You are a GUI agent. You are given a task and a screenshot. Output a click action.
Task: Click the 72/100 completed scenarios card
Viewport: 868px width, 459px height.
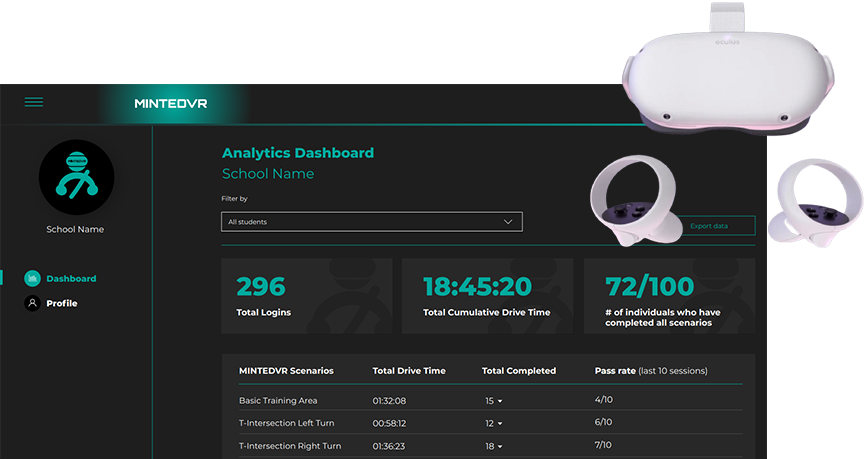669,296
